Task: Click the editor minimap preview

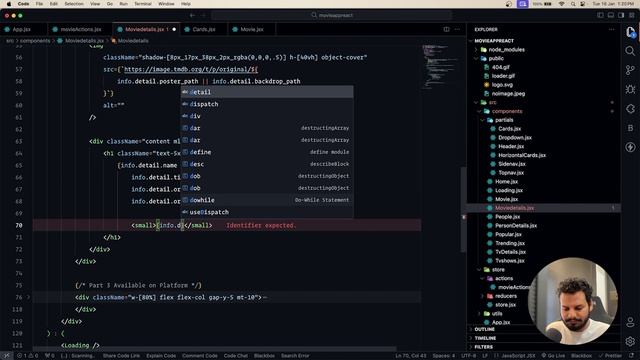Action: (440, 67)
